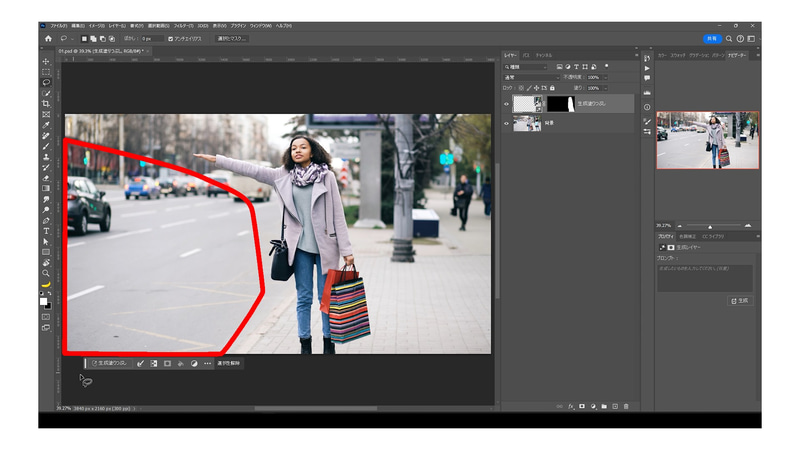This screenshot has height=450, width=800.
Task: Select the Clone Stamp tool
Action: [x=46, y=157]
